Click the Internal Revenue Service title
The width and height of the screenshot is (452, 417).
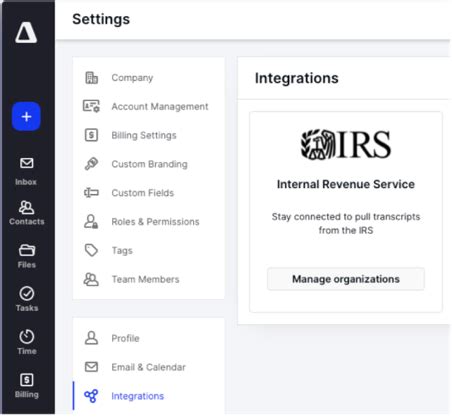click(x=346, y=184)
